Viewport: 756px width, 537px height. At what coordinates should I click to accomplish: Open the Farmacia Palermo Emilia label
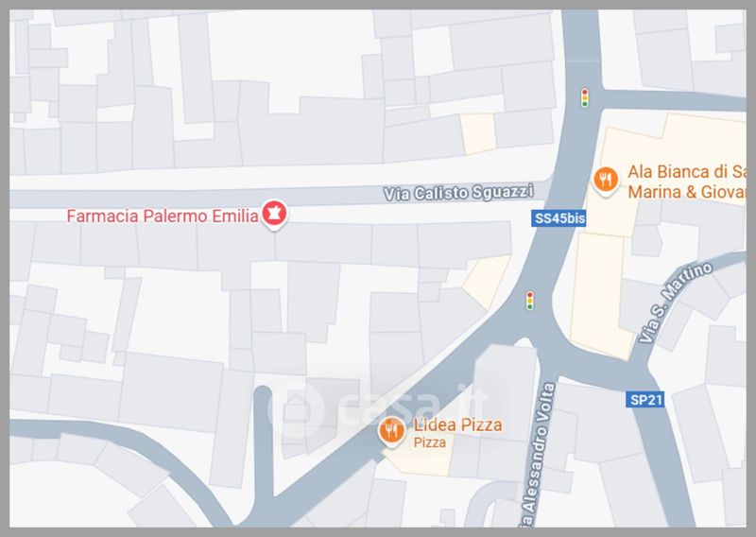[x=163, y=217]
